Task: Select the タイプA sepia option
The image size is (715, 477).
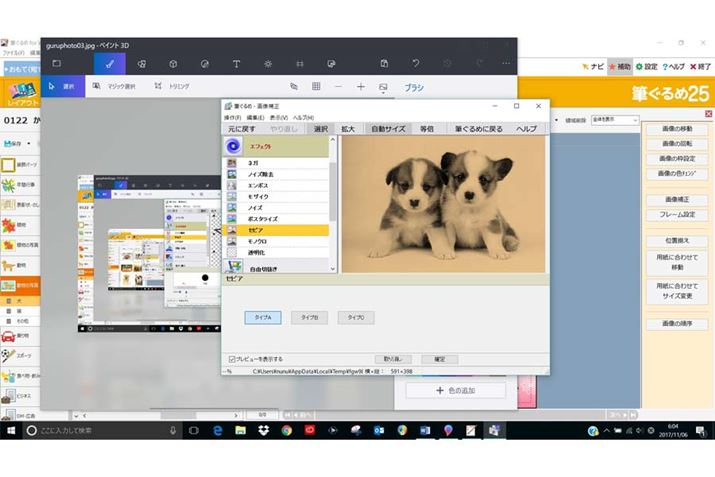Action: click(x=263, y=317)
